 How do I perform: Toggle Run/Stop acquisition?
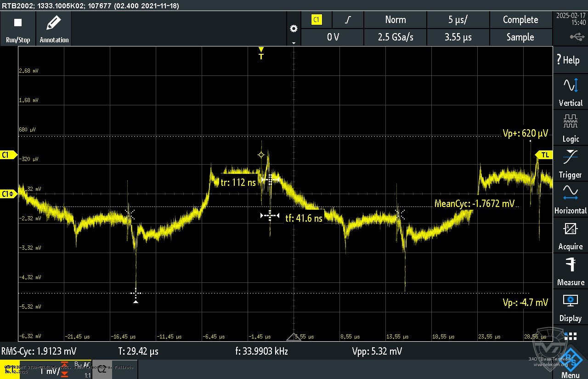coord(17,28)
